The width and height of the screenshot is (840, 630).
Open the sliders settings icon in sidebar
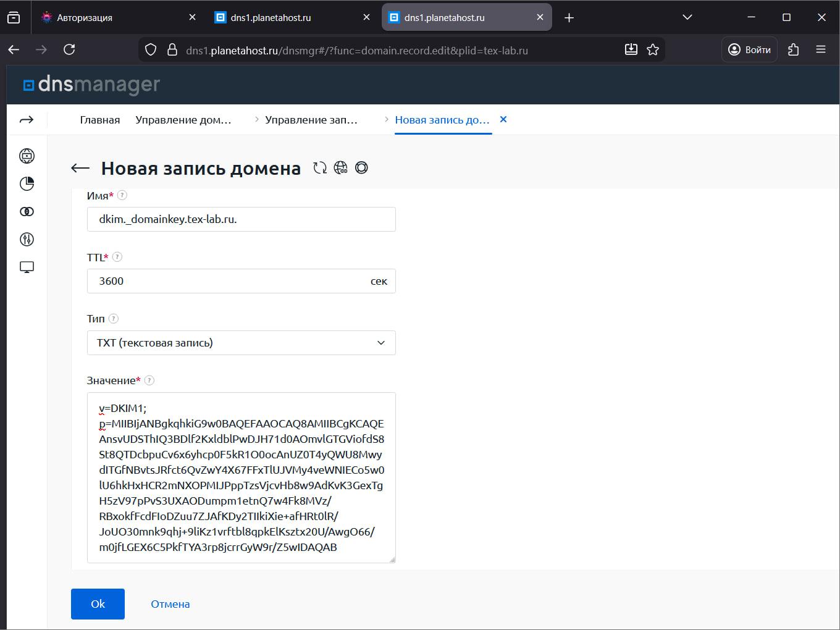(26, 240)
